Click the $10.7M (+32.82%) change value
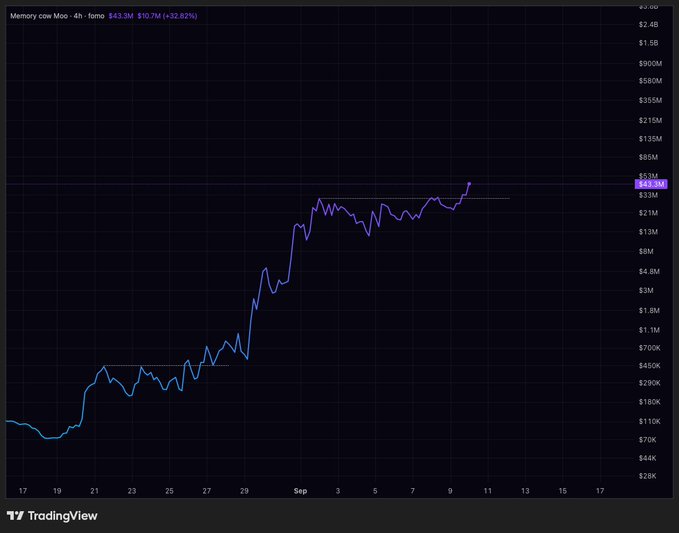This screenshot has width=679, height=533. [x=167, y=16]
